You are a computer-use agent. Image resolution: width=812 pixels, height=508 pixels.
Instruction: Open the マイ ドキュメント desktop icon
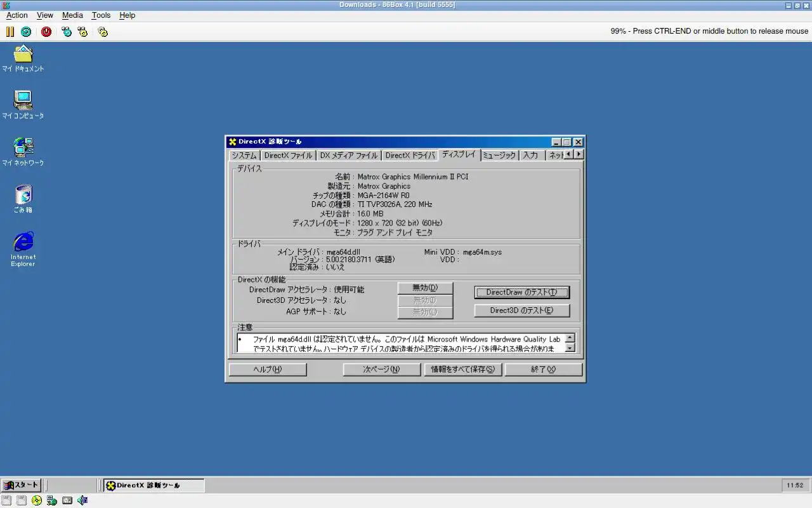click(x=23, y=58)
